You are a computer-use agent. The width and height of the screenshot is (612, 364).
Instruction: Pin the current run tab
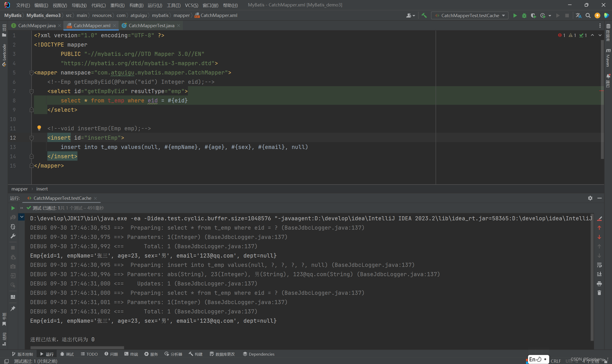[x=13, y=308]
